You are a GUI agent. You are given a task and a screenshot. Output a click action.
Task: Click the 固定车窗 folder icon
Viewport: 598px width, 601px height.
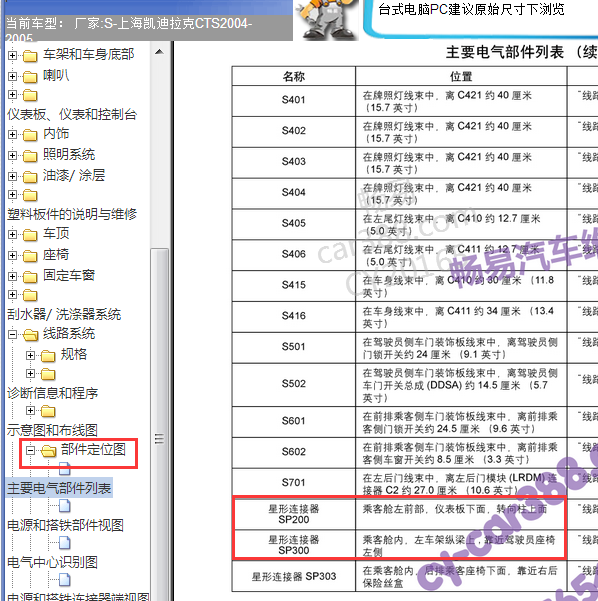point(30,276)
